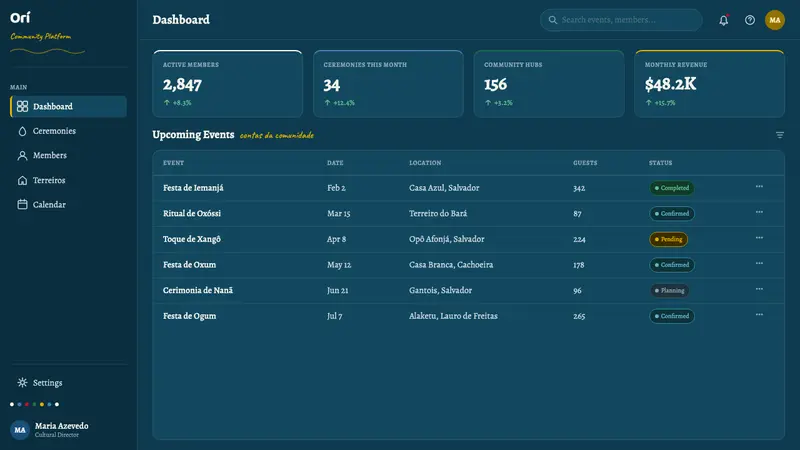
Task: Select the Toque de Xangô event name
Action: (192, 239)
